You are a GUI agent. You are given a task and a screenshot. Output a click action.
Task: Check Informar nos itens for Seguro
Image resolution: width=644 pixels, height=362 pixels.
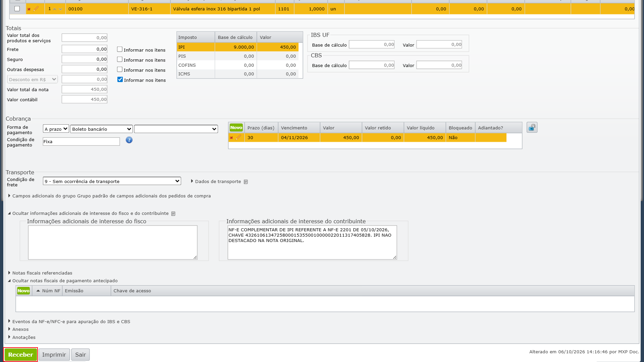coord(120,59)
